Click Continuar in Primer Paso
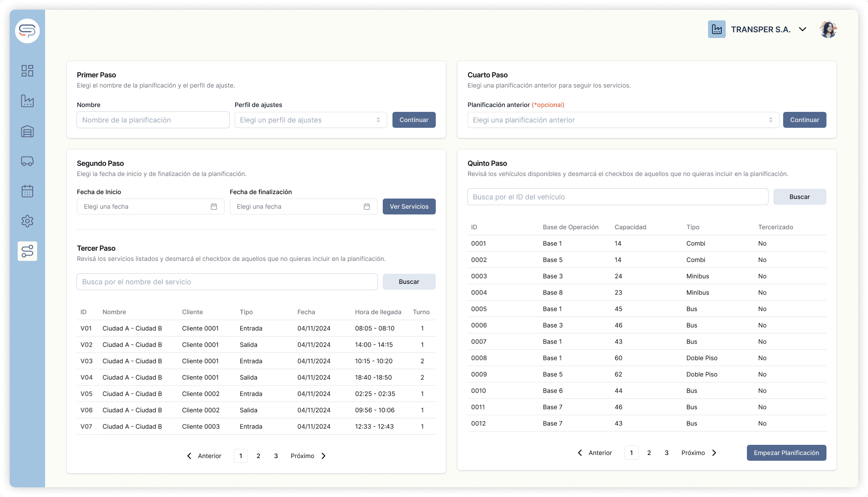The image size is (868, 497). [414, 119]
